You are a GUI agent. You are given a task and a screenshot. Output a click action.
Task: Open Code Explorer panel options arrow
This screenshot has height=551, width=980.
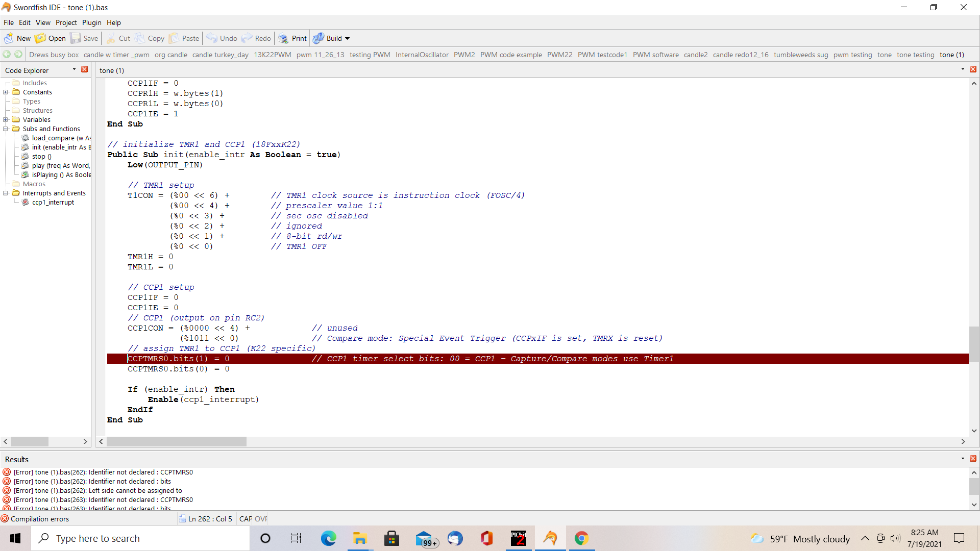click(x=75, y=69)
